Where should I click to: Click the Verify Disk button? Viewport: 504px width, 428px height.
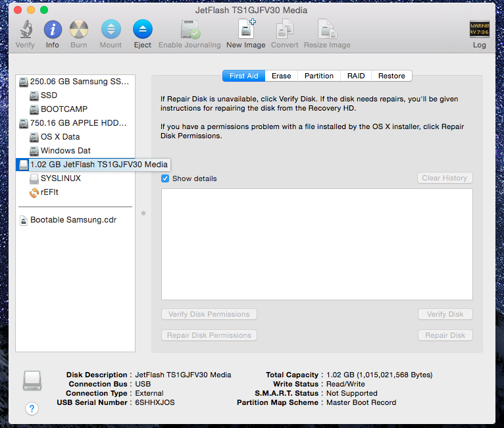coord(445,314)
